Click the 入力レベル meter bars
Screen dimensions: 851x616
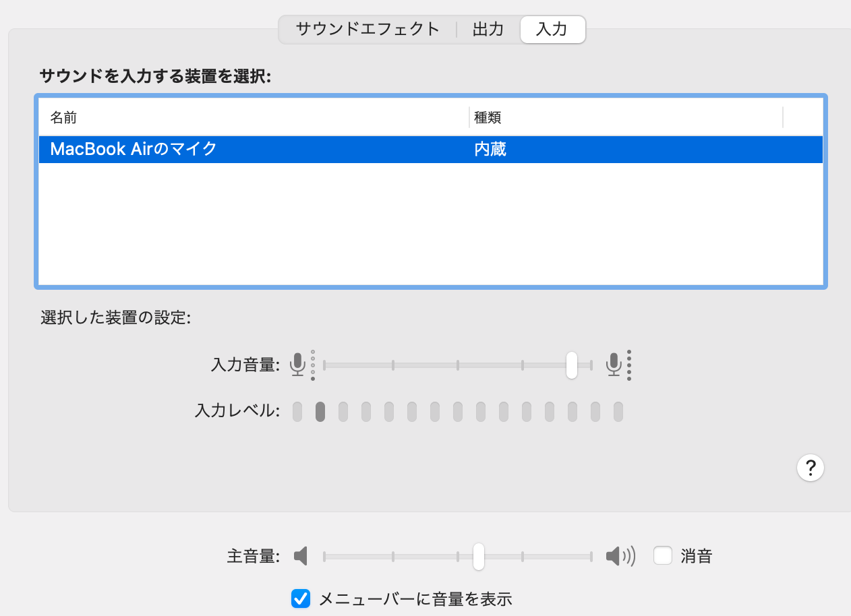click(458, 411)
